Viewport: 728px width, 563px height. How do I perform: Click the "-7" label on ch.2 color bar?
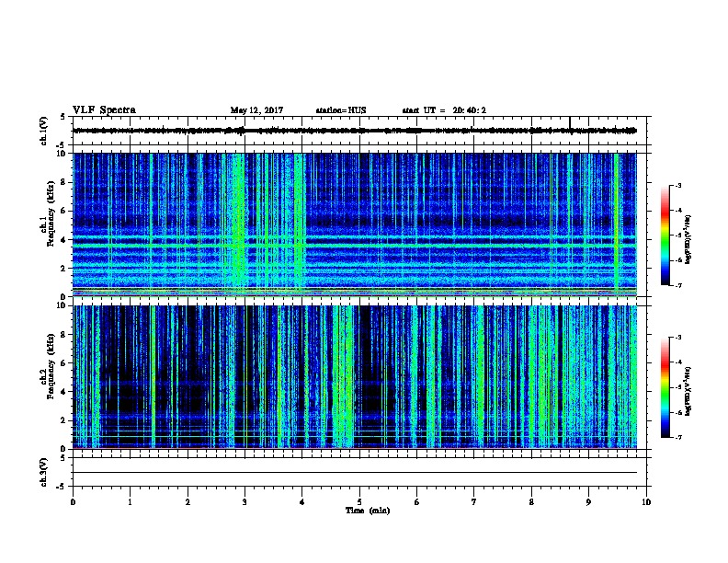(x=677, y=438)
